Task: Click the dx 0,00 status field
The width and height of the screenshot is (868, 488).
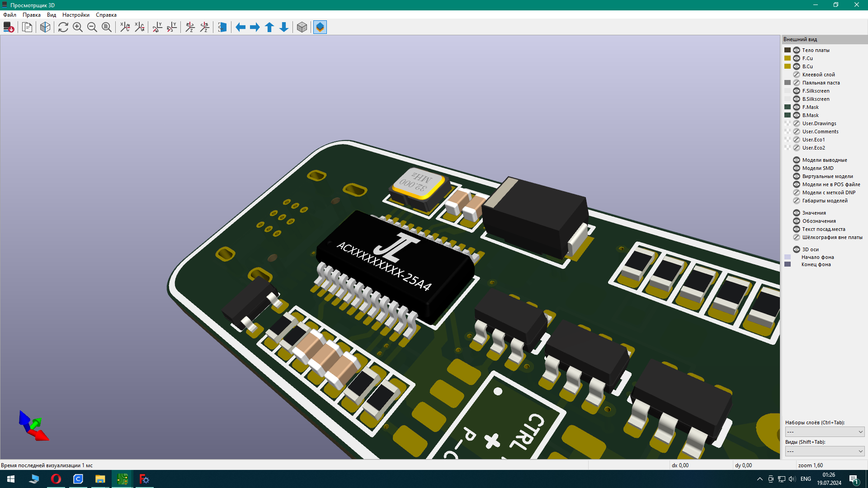Action: tap(701, 465)
